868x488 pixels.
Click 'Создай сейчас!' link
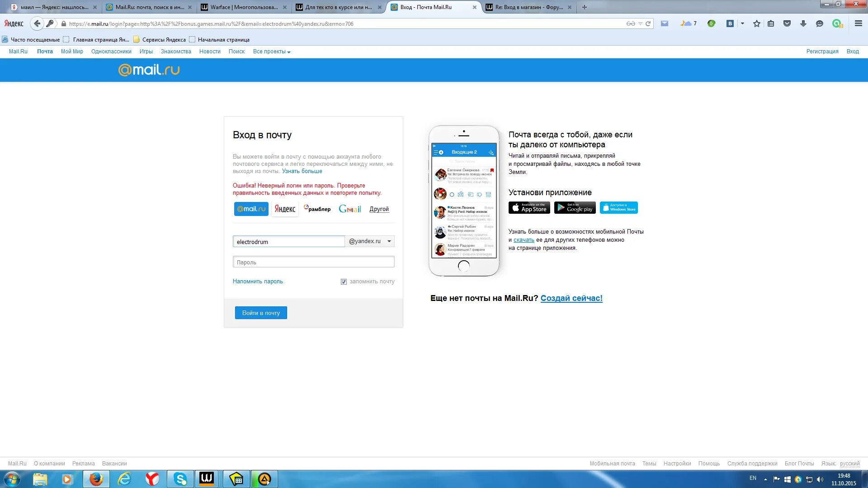pyautogui.click(x=571, y=298)
